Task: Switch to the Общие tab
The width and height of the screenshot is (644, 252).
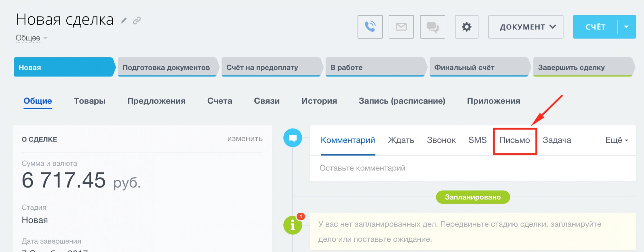Action: coord(38,101)
